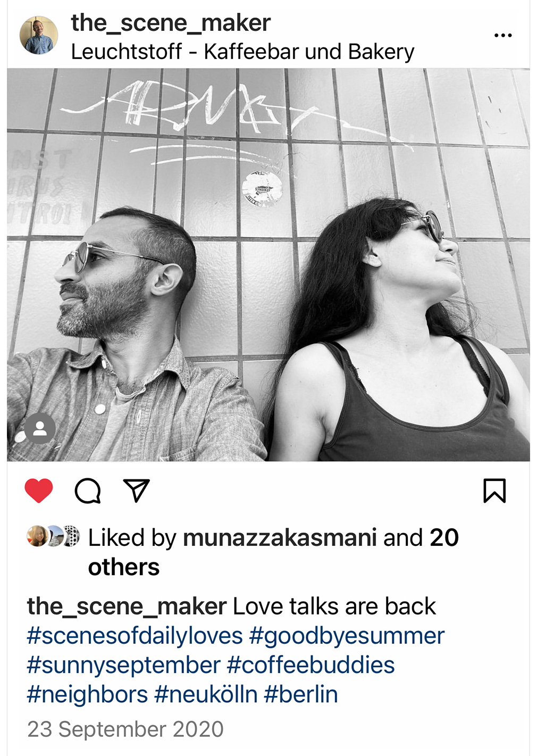Open hashtag #neukölln
537x756 pixels.
(206, 694)
